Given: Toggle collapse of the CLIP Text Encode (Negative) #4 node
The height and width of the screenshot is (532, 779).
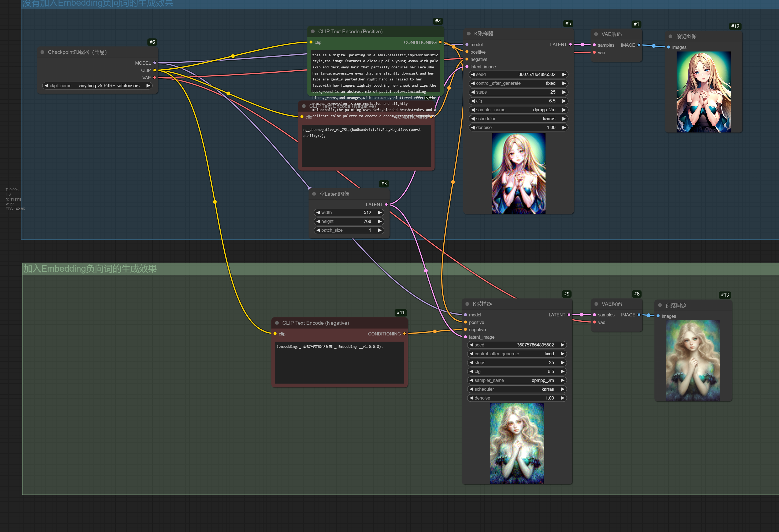Looking at the screenshot, I should pyautogui.click(x=304, y=106).
